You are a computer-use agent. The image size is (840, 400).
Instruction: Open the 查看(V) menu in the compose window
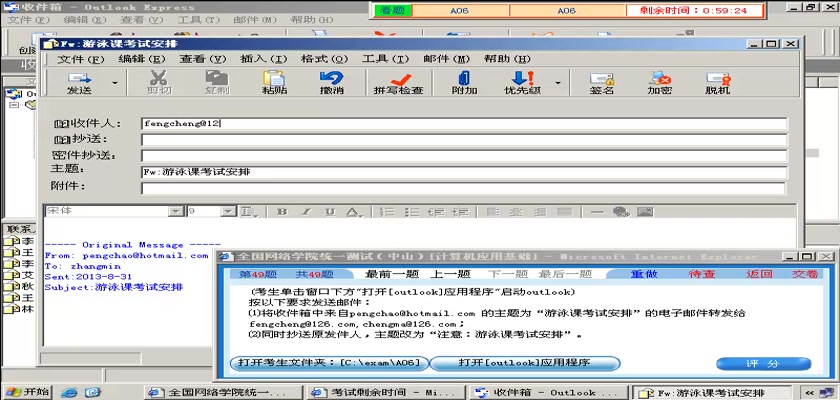point(202,59)
